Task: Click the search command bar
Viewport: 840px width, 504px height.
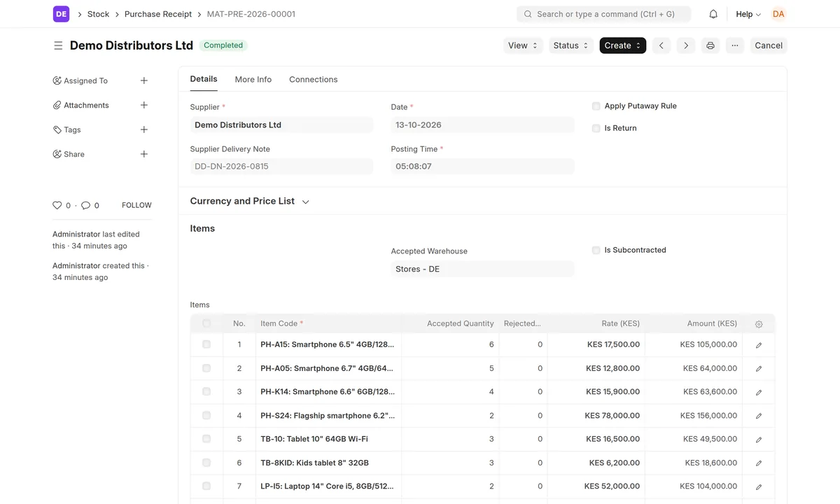Action: tap(603, 14)
